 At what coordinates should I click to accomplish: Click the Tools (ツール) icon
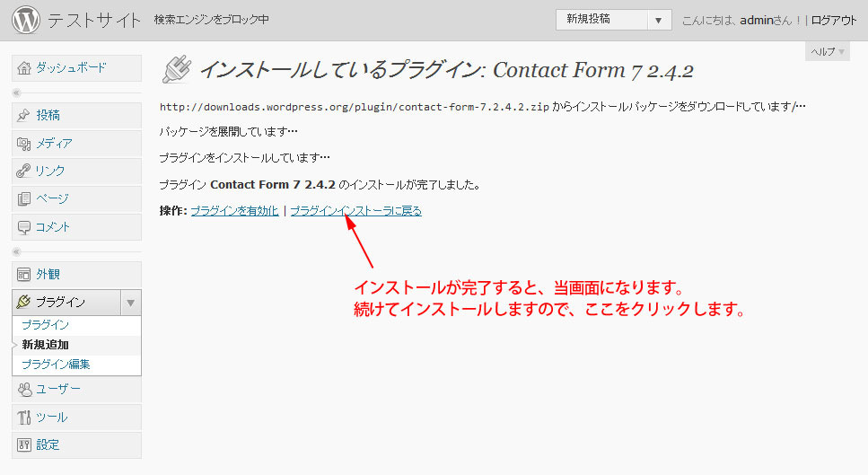click(x=24, y=418)
